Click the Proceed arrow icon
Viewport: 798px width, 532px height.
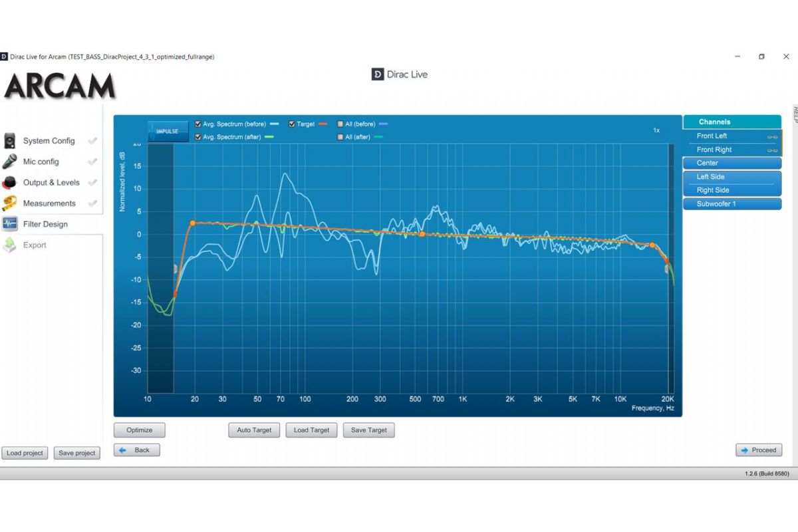coord(745,450)
